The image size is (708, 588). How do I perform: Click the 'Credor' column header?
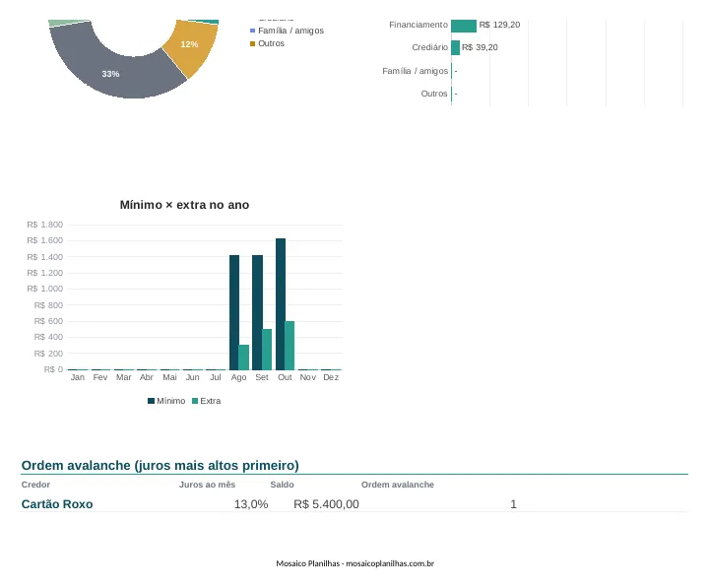pyautogui.click(x=35, y=485)
